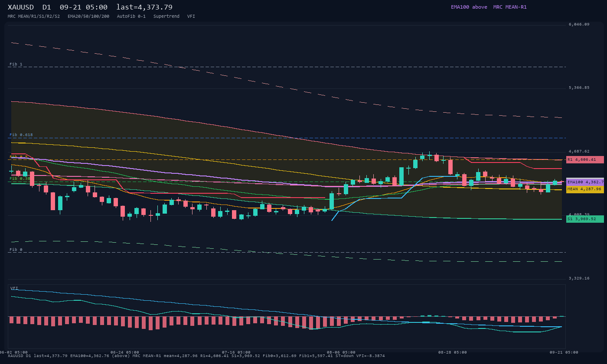Click the last=4,373.79 price readout
The width and height of the screenshot is (607, 364).
tap(144, 7)
